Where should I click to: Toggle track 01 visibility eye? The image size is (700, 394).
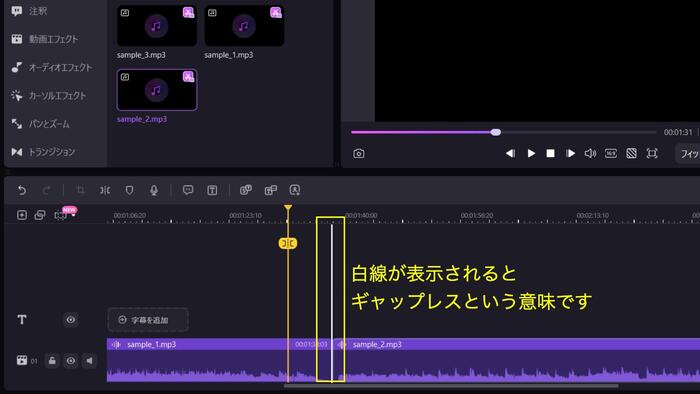click(71, 361)
